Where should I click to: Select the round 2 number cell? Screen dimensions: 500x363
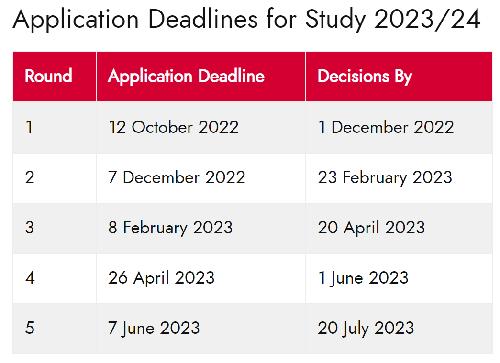tap(55, 178)
